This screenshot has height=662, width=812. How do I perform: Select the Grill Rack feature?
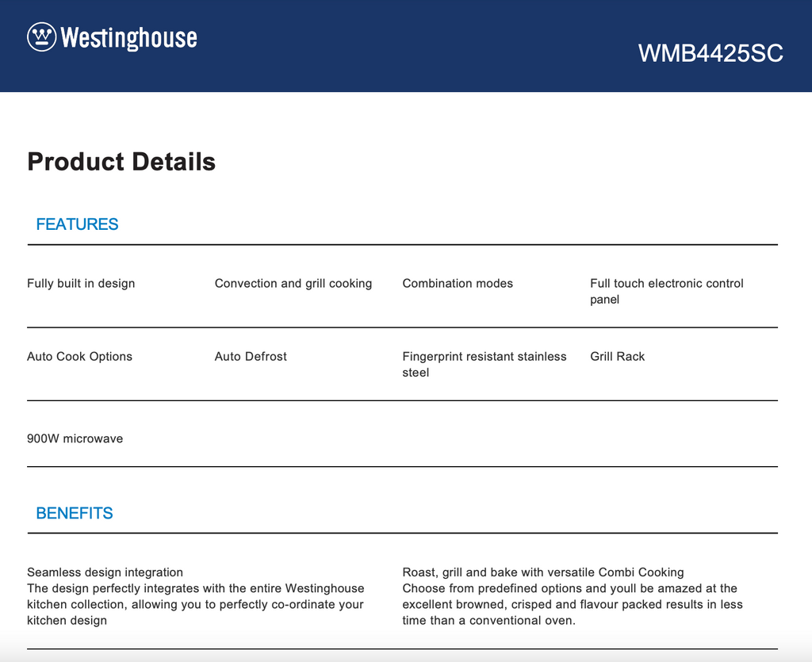pos(617,357)
